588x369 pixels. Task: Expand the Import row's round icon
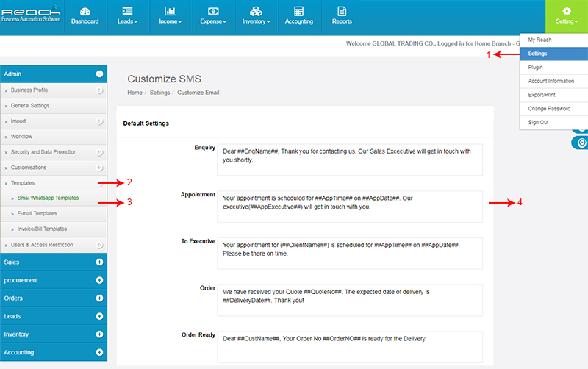[99, 121]
